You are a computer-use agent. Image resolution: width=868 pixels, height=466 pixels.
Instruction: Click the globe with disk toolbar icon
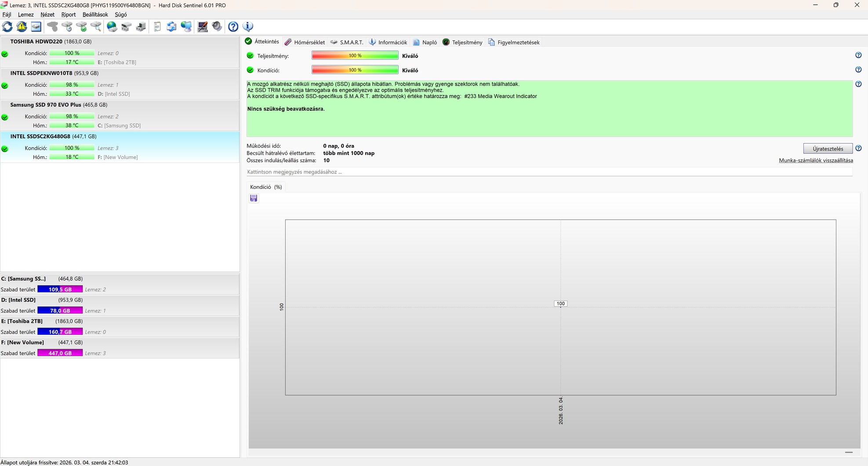pyautogui.click(x=112, y=27)
